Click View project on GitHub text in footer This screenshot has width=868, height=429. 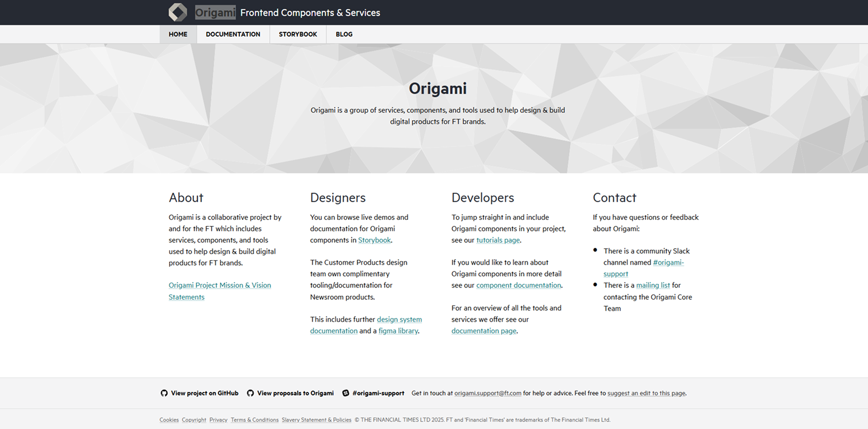[x=205, y=393]
